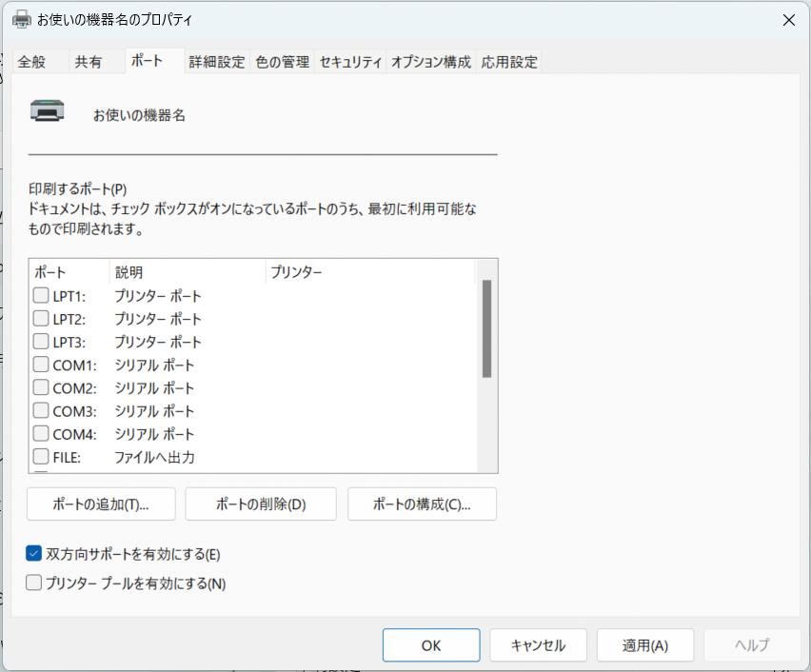Image resolution: width=811 pixels, height=672 pixels.
Task: Go to the 詳細設定 tab
Action: point(217,62)
